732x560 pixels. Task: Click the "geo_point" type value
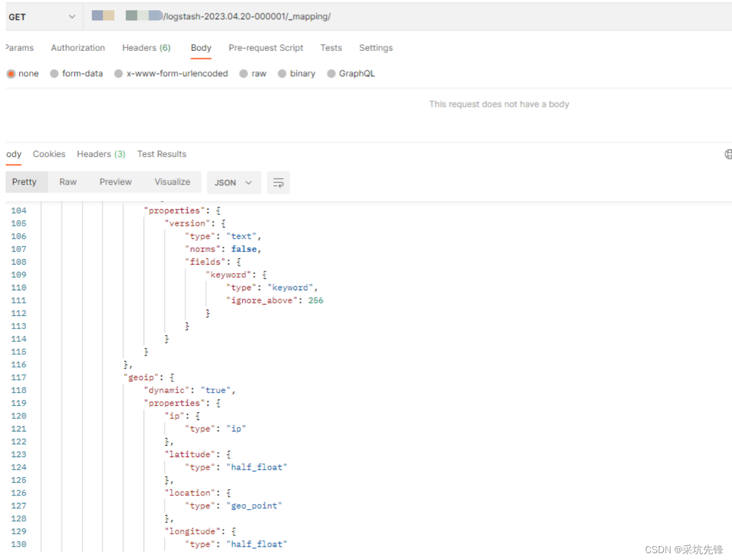point(254,506)
